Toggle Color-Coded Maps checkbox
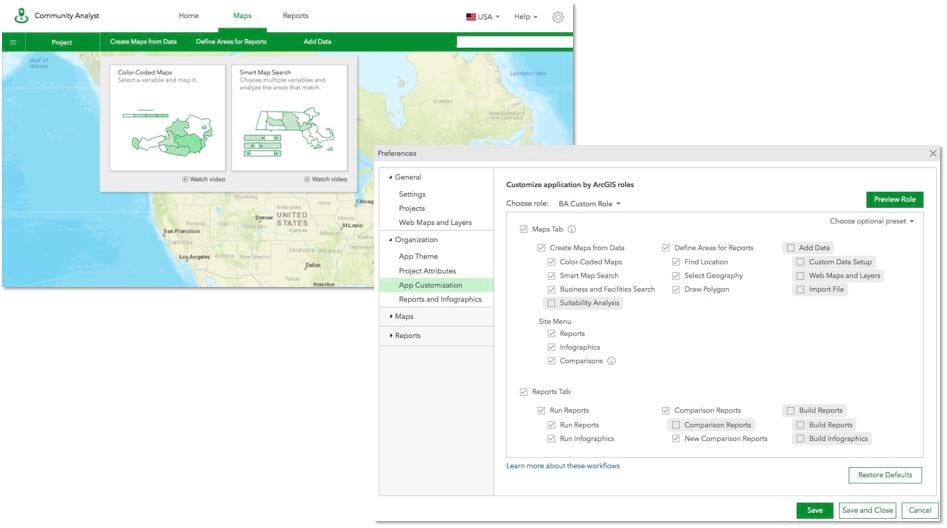Image resolution: width=947 pixels, height=528 pixels. pos(551,262)
